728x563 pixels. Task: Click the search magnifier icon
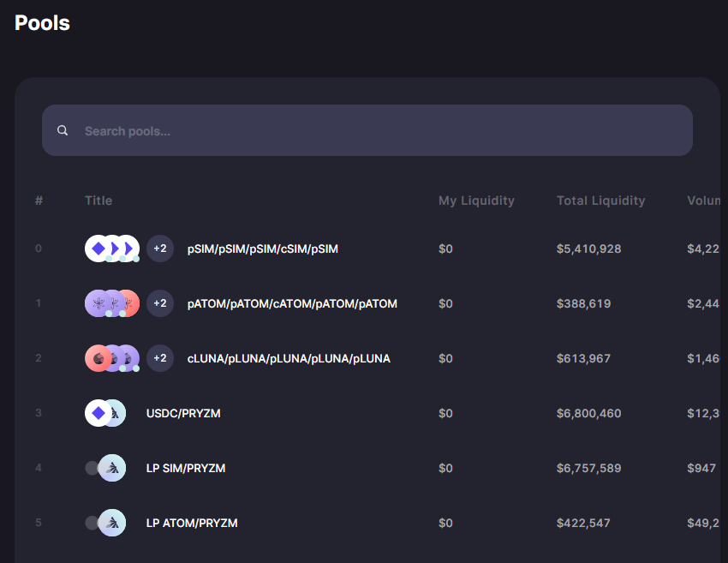(63, 130)
